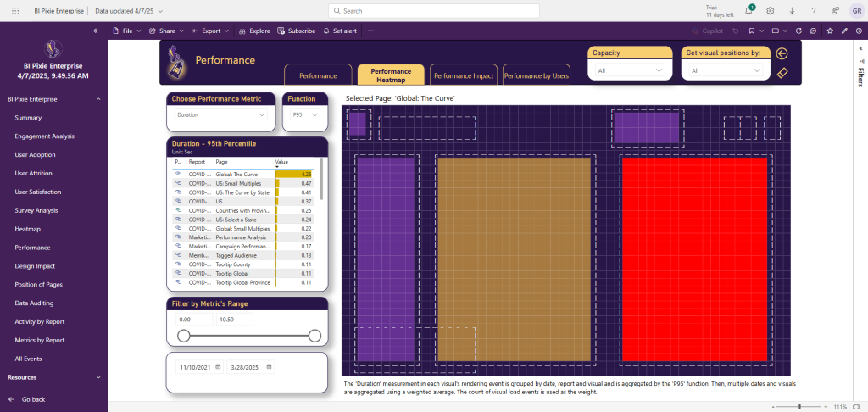Click link icon for 'Global: The Curve' row
The image size is (868, 412).
pyautogui.click(x=178, y=174)
